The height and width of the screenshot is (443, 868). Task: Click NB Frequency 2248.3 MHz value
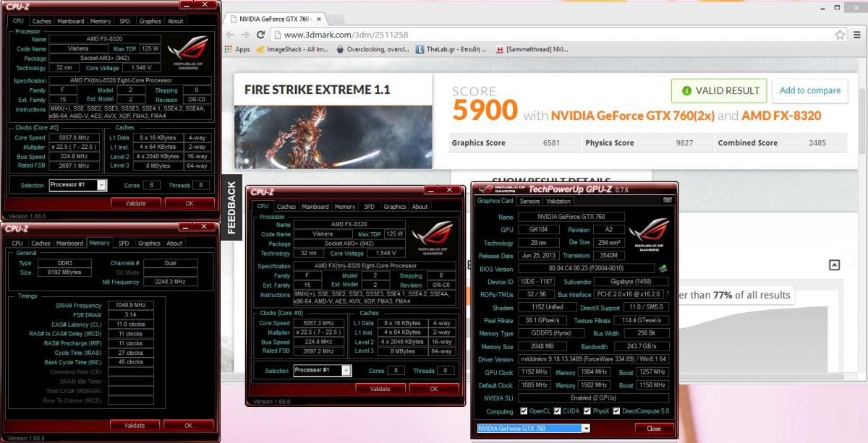pyautogui.click(x=169, y=282)
